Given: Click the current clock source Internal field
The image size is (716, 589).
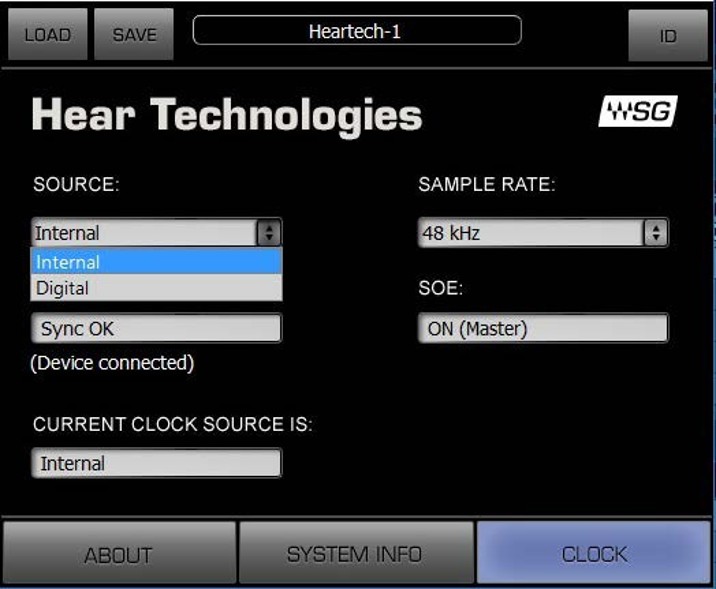Looking at the screenshot, I should pos(156,463).
